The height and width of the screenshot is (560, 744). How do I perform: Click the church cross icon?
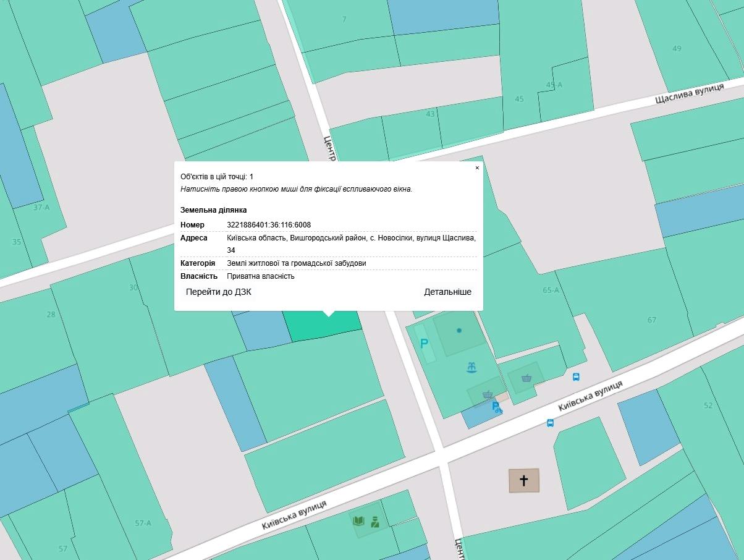tap(524, 480)
